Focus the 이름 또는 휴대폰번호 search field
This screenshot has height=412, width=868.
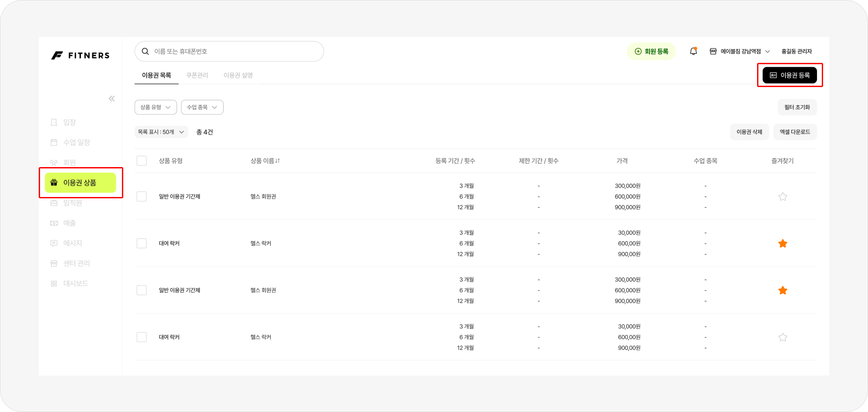pyautogui.click(x=229, y=51)
